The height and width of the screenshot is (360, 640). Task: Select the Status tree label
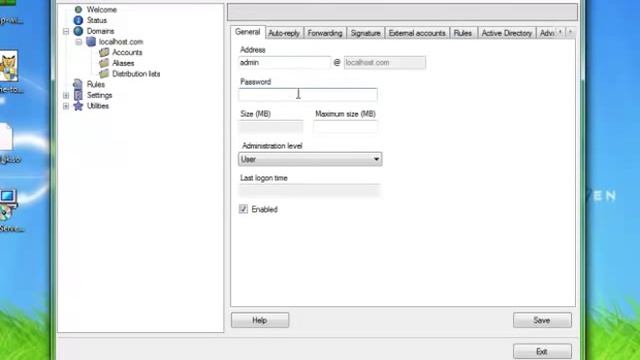[x=97, y=20]
